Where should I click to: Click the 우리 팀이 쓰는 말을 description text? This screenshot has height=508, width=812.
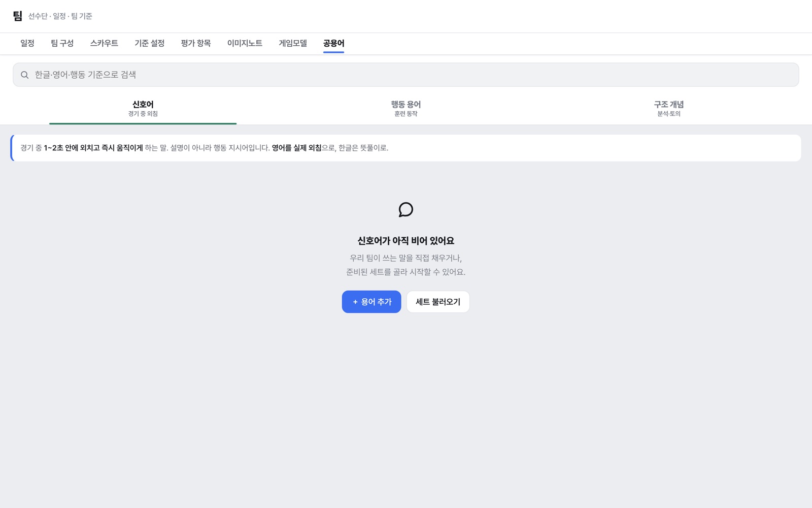pos(405,265)
